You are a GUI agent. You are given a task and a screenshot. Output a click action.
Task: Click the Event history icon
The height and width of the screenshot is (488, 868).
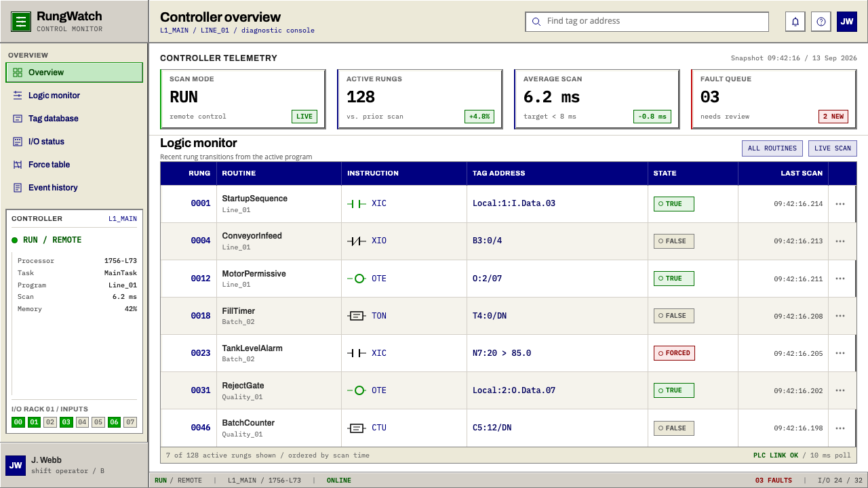(18, 188)
